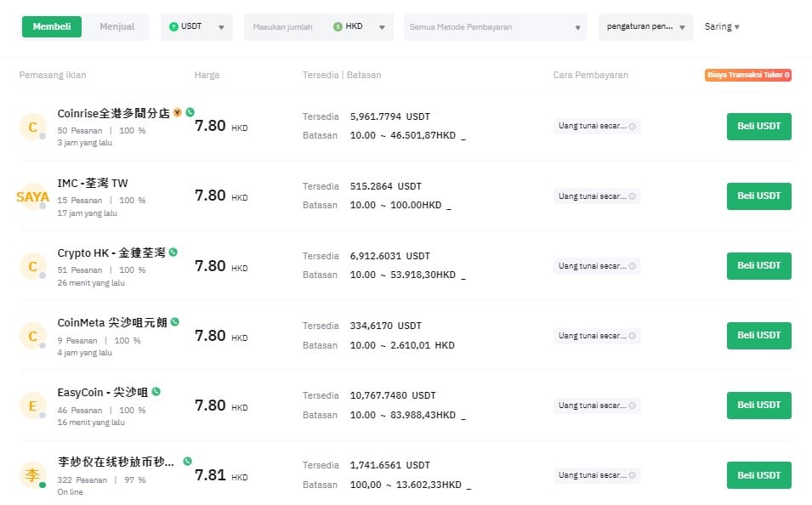Click the EasyCoin advertiser avatar
Viewport: 812px width, 505px height.
(32, 406)
